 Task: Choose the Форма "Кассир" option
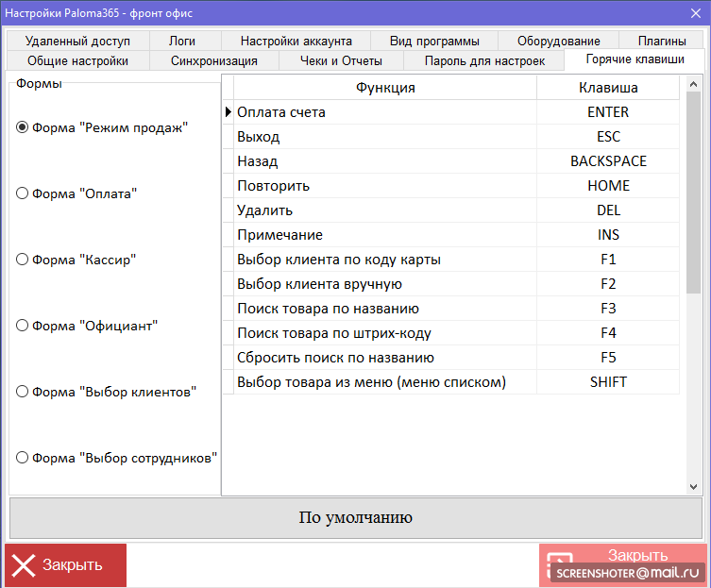click(23, 260)
